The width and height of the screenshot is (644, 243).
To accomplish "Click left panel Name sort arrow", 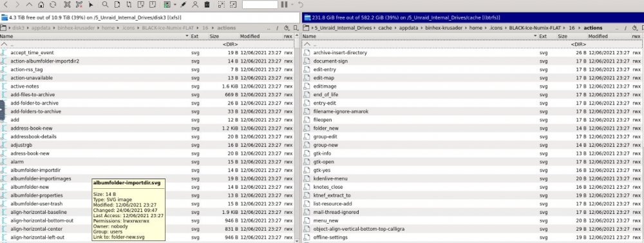I will pyautogui.click(x=187, y=36).
